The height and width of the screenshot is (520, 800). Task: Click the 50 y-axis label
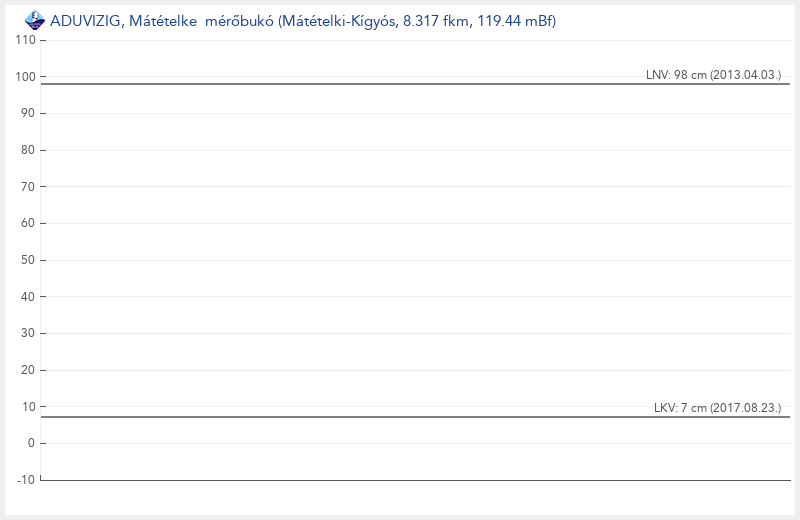point(29,260)
